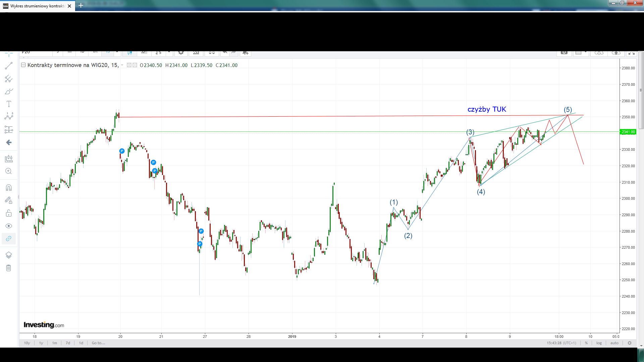Select the trend line drawing tool
Screen dimensions: 644x362
pos(9,66)
